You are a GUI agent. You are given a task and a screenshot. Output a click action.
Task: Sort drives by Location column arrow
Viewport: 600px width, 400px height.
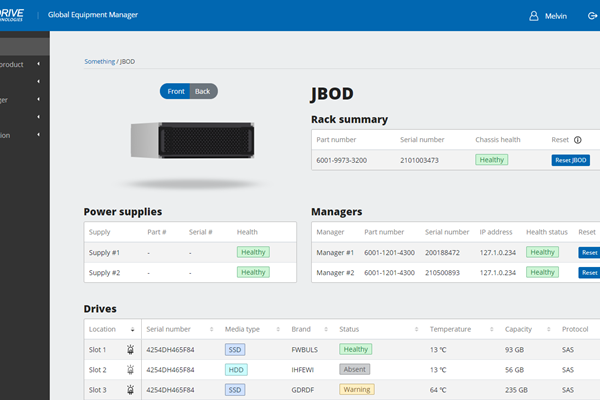132,330
